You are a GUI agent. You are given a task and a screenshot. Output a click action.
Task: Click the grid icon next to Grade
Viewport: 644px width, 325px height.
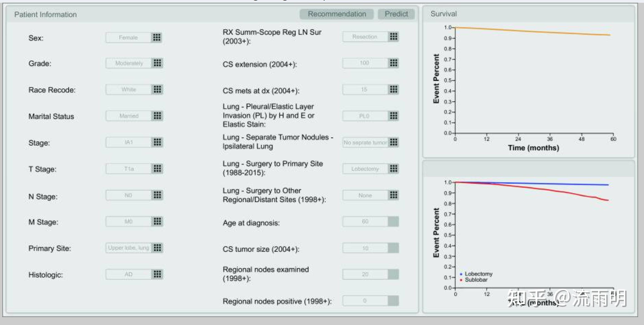click(157, 63)
